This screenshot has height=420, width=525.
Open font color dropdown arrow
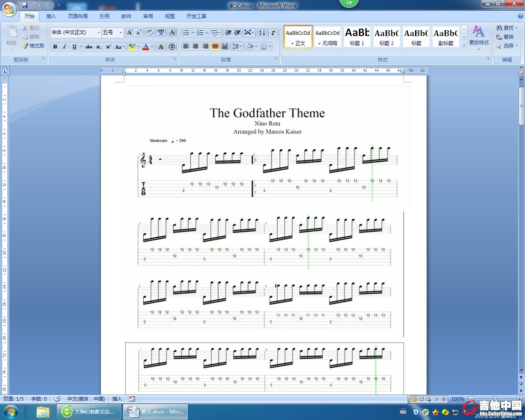click(x=152, y=47)
